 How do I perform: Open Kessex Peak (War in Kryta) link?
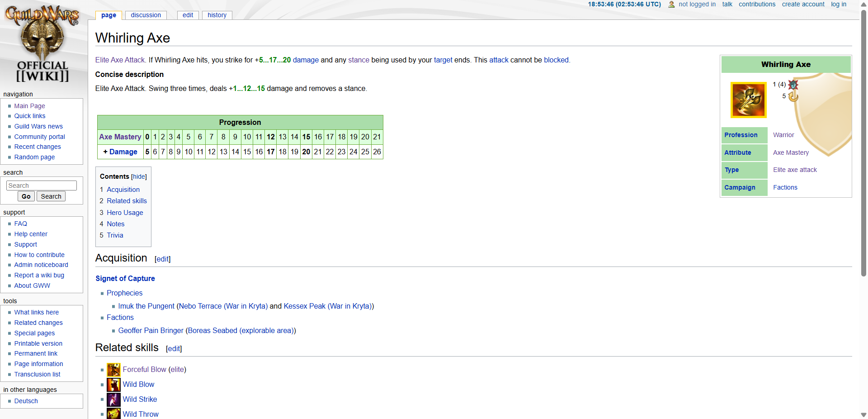pos(328,306)
